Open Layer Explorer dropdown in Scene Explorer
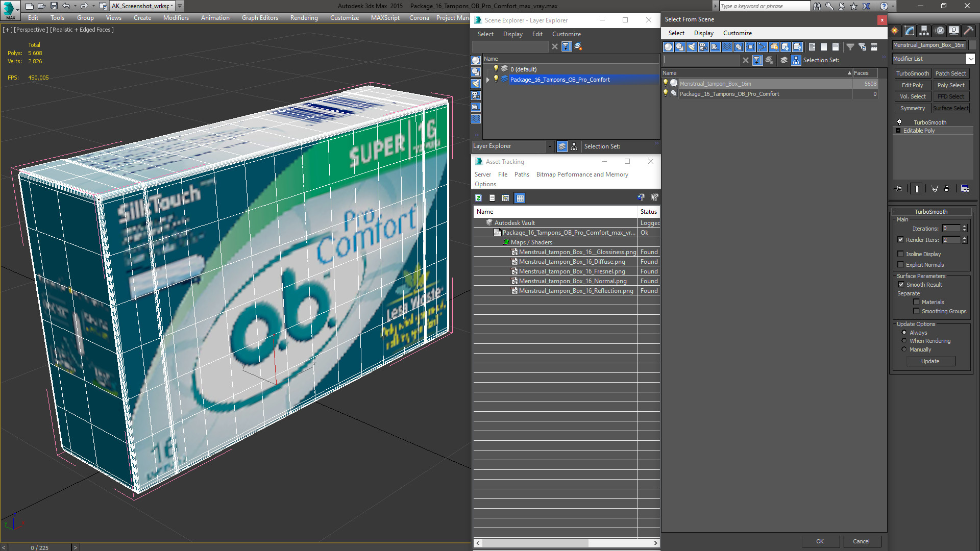Screen dimensions: 980x551 click(550, 146)
